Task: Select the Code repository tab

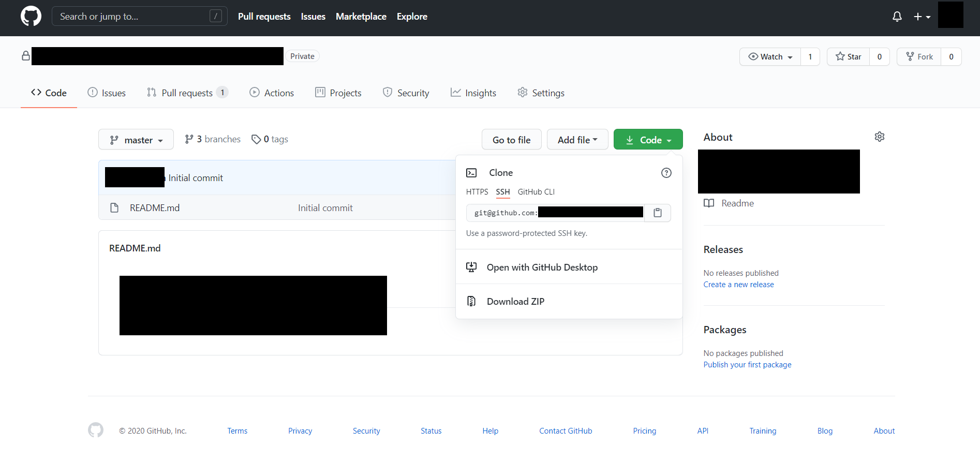Action: pyautogui.click(x=49, y=93)
